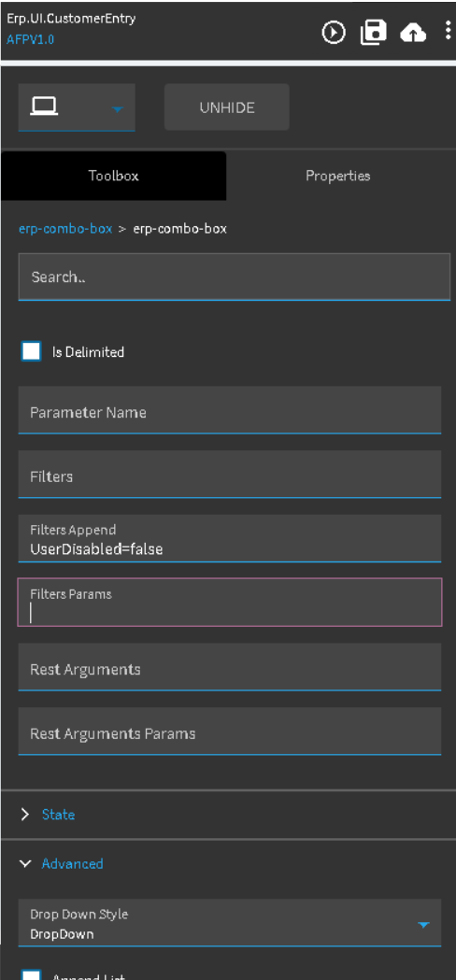Open the Drop Down Style dropdown
The width and height of the screenshot is (456, 980).
pyautogui.click(x=230, y=923)
